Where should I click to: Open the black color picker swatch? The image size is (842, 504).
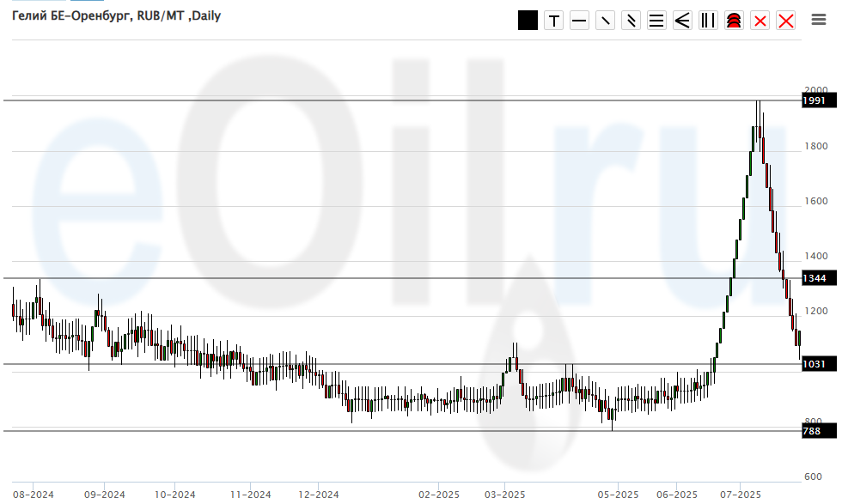tap(528, 21)
